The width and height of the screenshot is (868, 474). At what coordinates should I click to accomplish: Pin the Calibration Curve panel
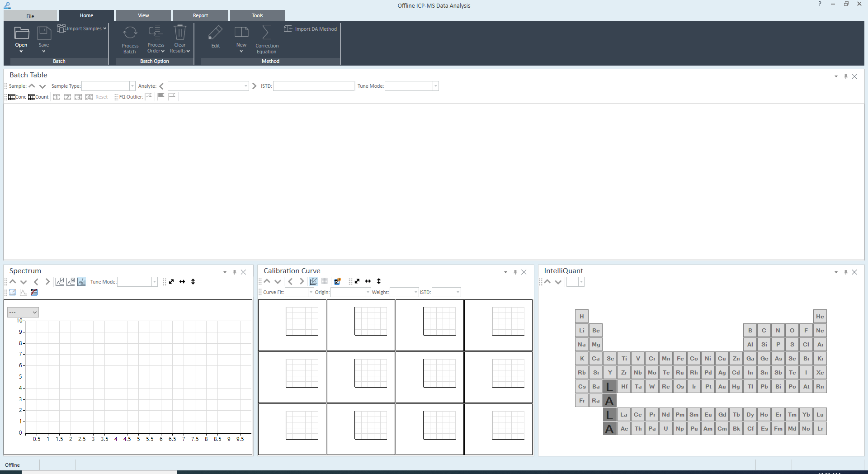[x=515, y=272]
